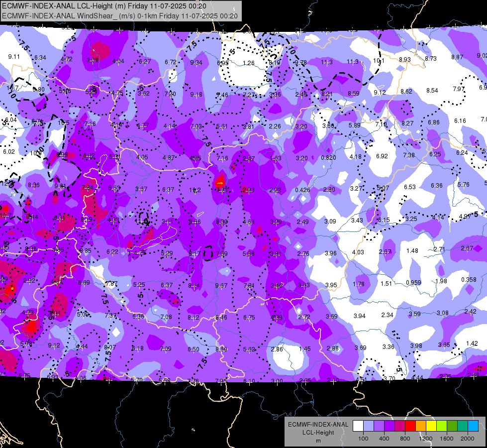
Task: Click the legend label 400
Action: [384, 439]
